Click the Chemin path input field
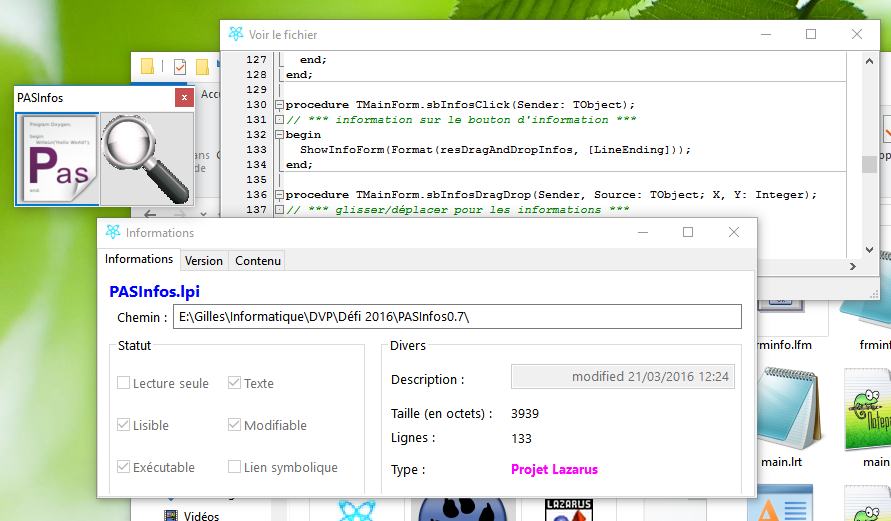The image size is (891, 521). [x=457, y=317]
